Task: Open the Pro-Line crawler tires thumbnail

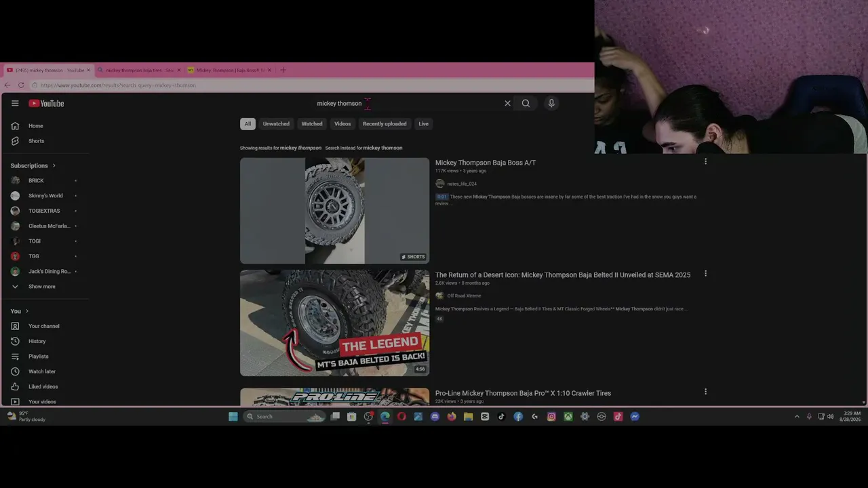Action: click(334, 397)
